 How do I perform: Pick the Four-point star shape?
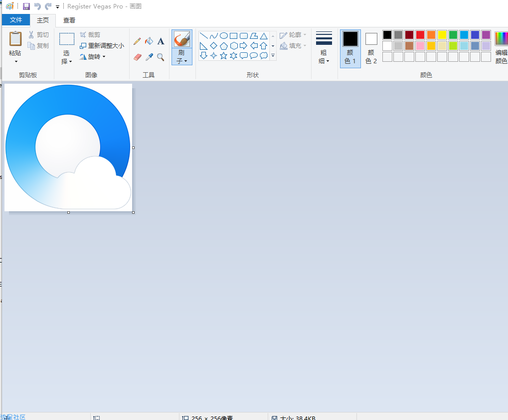point(213,56)
